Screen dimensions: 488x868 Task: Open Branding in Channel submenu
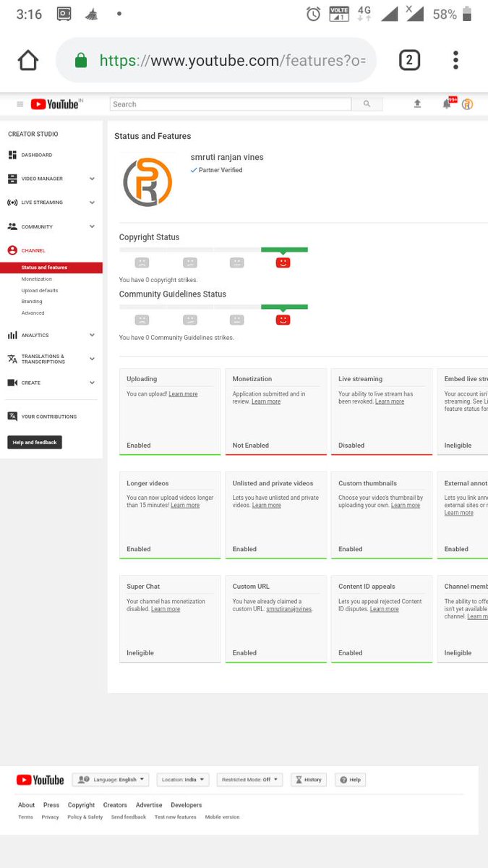click(x=32, y=301)
